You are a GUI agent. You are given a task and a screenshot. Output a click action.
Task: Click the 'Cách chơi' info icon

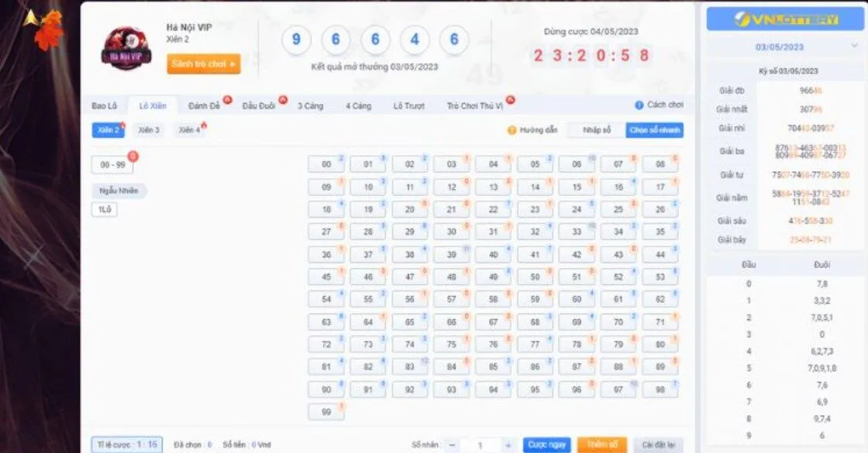[x=639, y=105]
